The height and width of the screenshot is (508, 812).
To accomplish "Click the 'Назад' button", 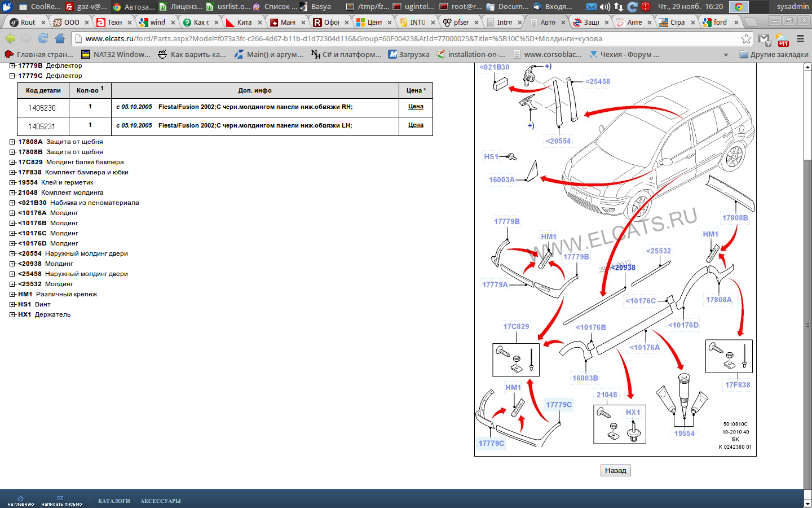I will pyautogui.click(x=615, y=470).
